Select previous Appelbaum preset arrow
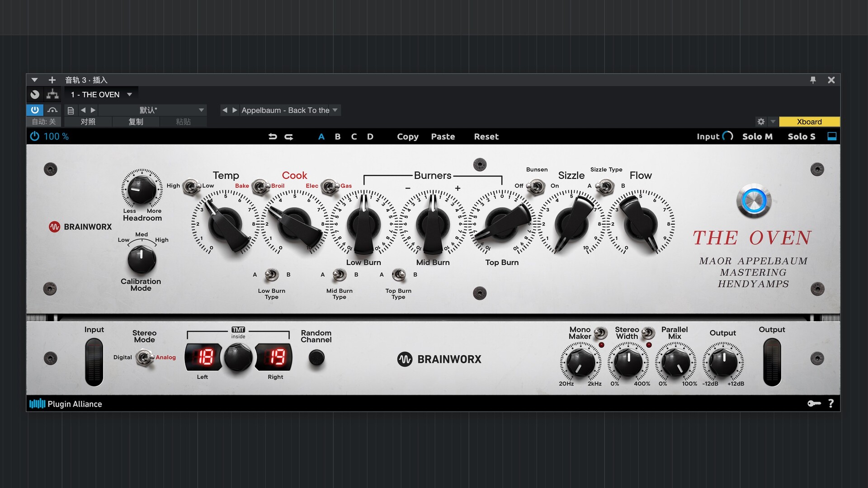 point(225,110)
